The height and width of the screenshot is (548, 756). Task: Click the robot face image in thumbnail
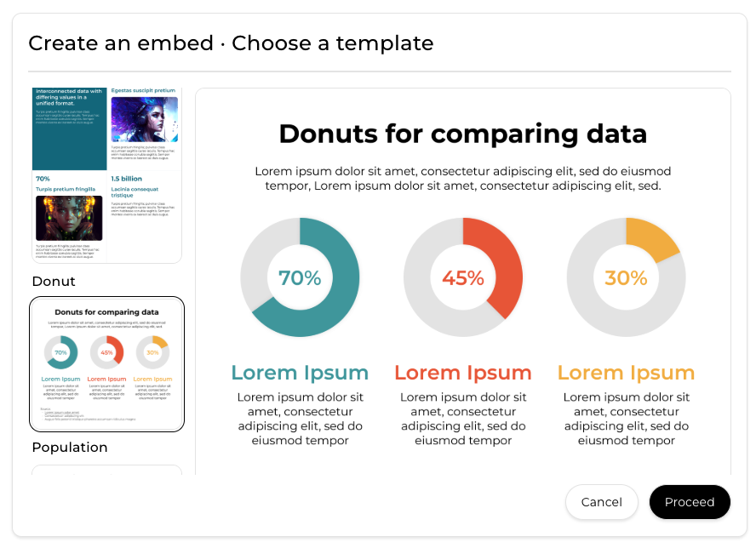69,218
